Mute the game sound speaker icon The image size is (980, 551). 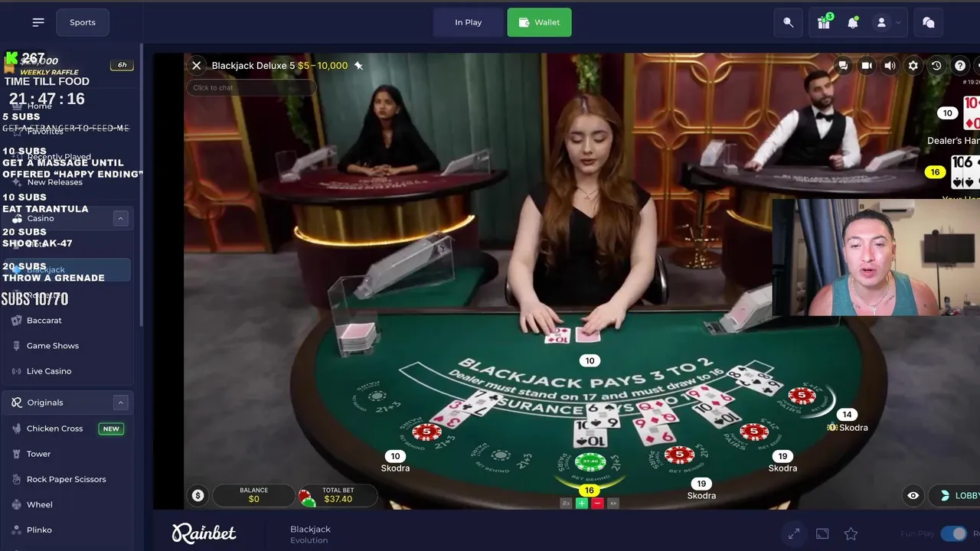[x=890, y=66]
